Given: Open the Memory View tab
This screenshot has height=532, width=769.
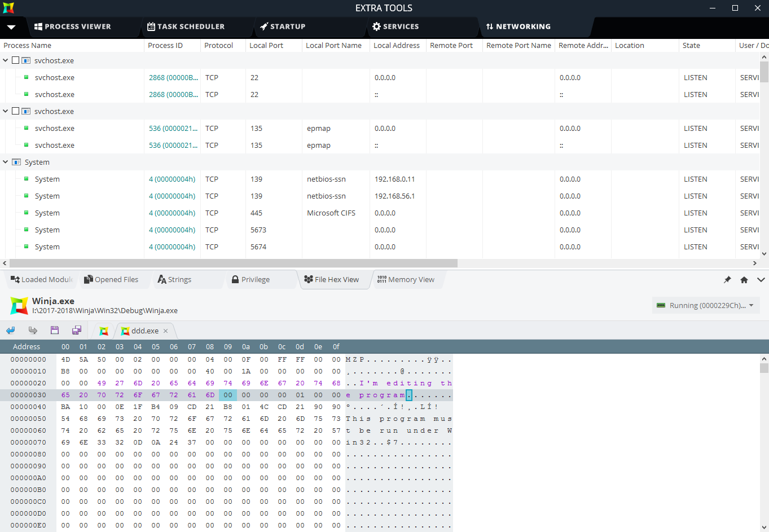Looking at the screenshot, I should [x=406, y=280].
